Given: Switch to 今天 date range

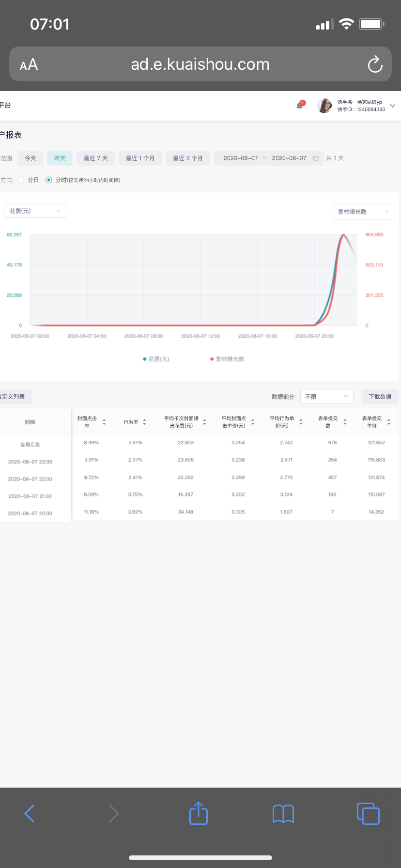Looking at the screenshot, I should pyautogui.click(x=31, y=158).
